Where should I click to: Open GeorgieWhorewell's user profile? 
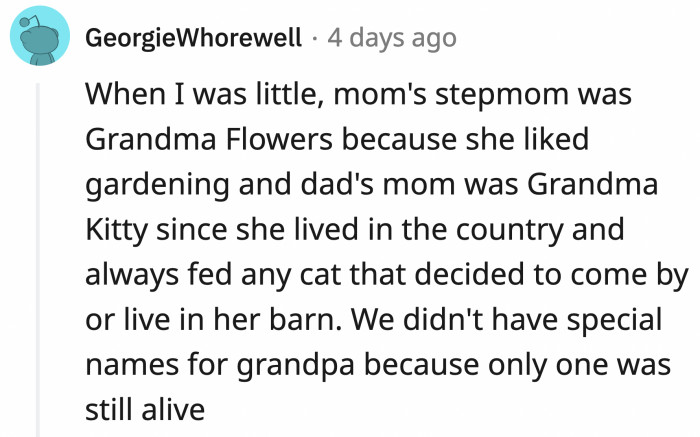point(193,39)
